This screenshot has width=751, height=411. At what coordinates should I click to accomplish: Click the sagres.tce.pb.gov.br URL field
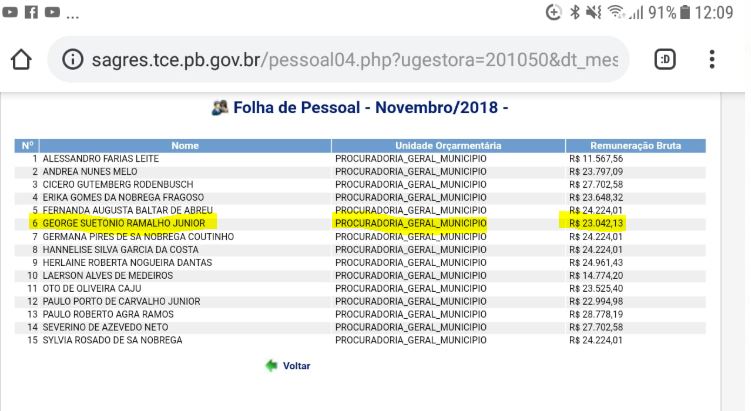(x=338, y=60)
